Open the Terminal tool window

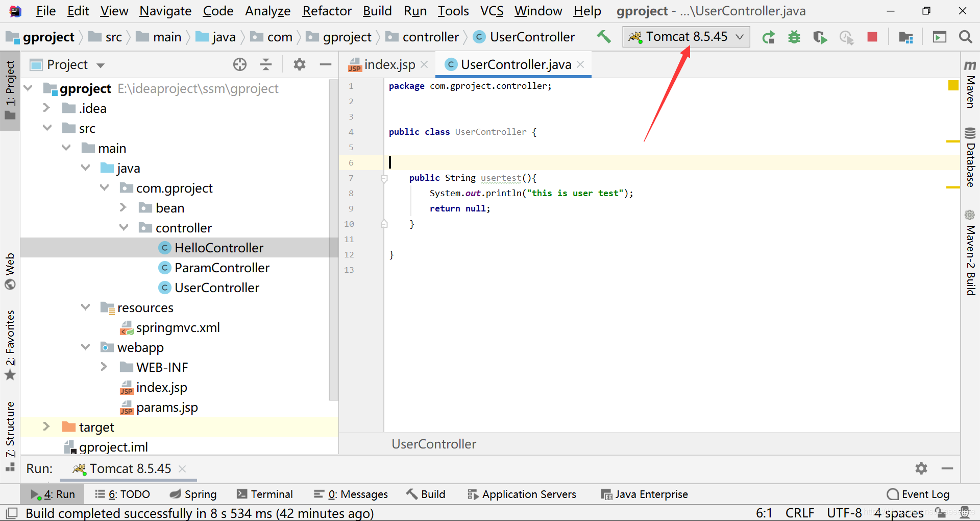[264, 494]
